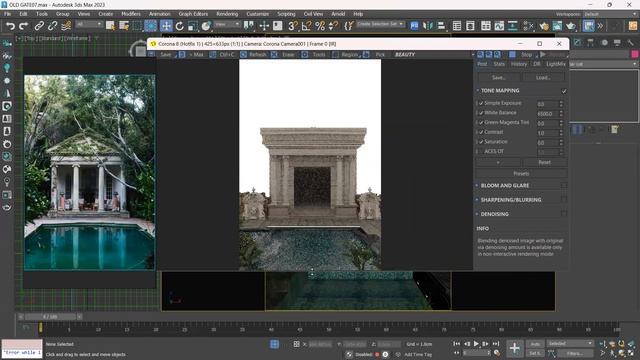Switch to the LightMix tab
Image resolution: width=640 pixels, height=360 pixels.
click(x=556, y=64)
